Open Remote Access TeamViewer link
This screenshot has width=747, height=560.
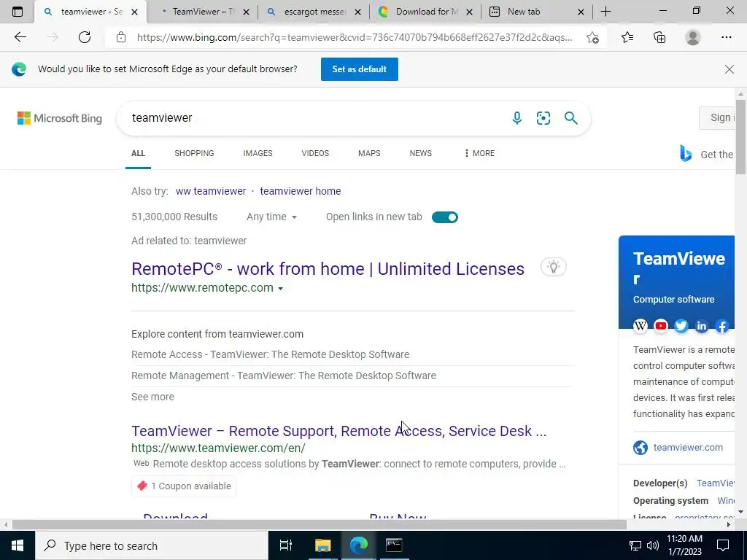[270, 354]
